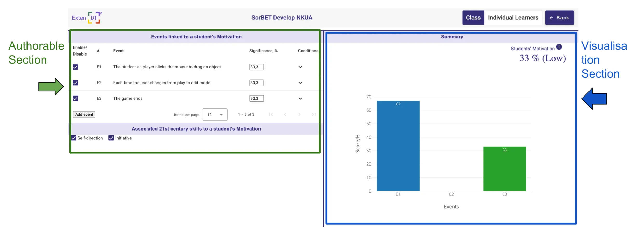This screenshot has width=644, height=247.
Task: Open the Items per page dropdown
Action: click(x=215, y=115)
